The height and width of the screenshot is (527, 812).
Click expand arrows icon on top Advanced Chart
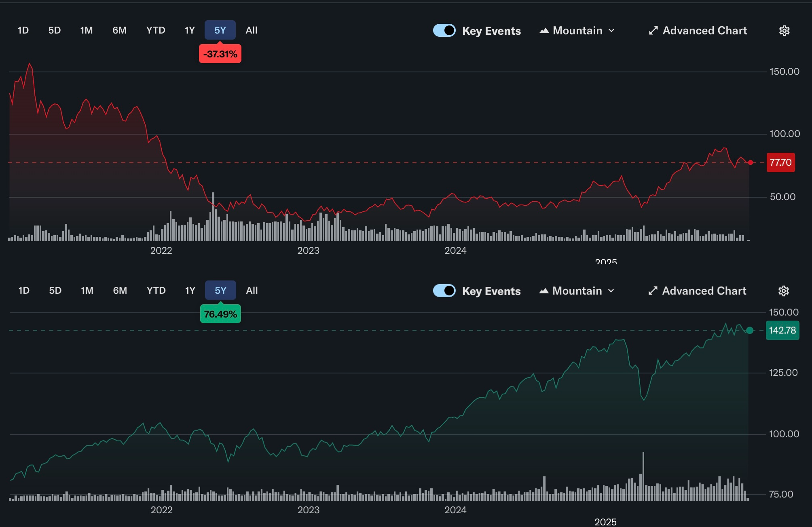[653, 31]
